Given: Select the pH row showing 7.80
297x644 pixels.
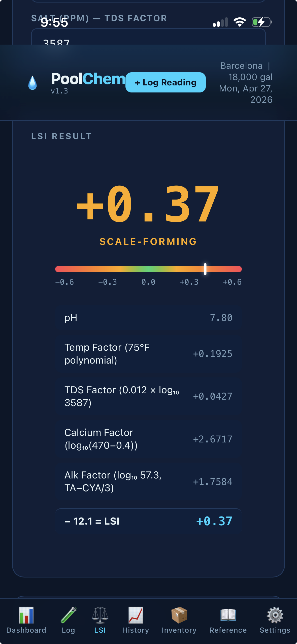Looking at the screenshot, I should (148, 318).
